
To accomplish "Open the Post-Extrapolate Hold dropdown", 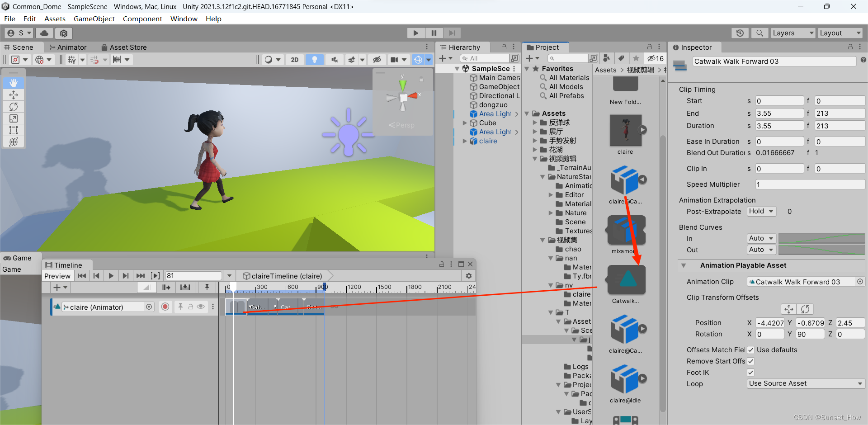I will 761,211.
